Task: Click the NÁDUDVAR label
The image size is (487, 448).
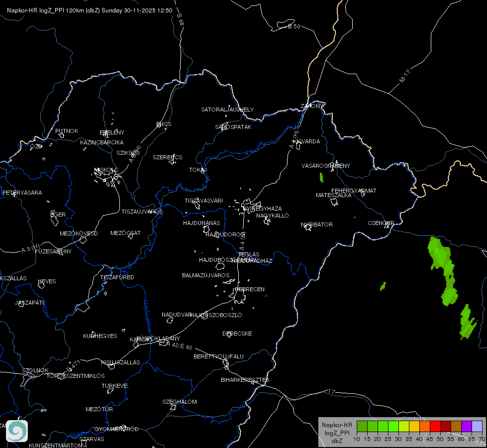Action: coord(177,315)
